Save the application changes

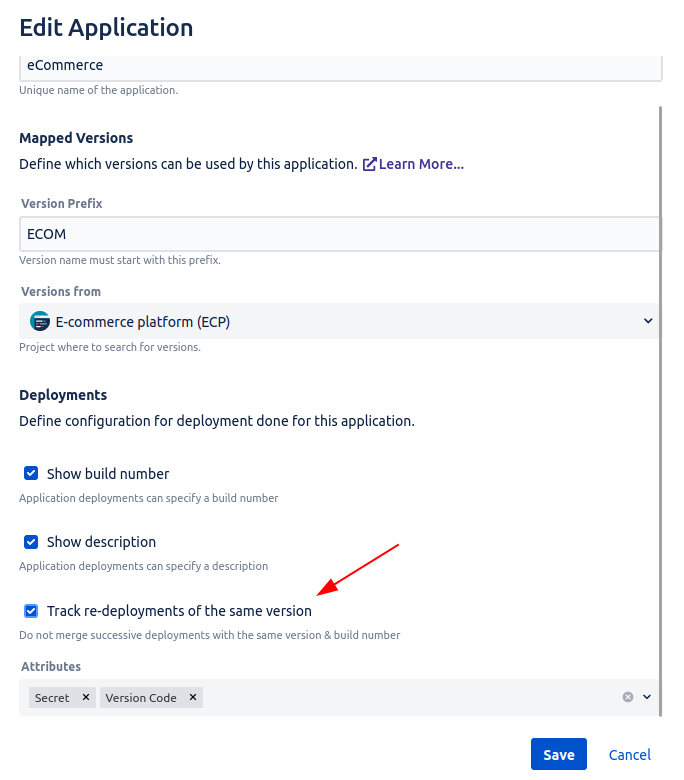tap(558, 755)
